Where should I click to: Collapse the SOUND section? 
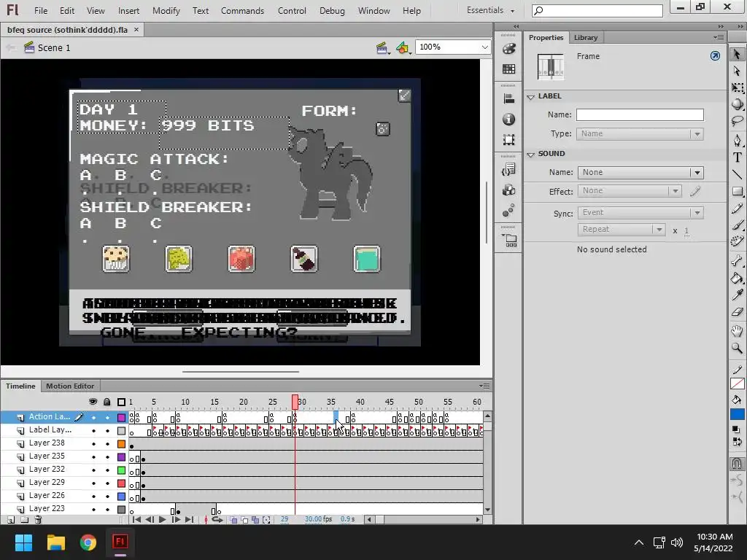[x=531, y=155]
